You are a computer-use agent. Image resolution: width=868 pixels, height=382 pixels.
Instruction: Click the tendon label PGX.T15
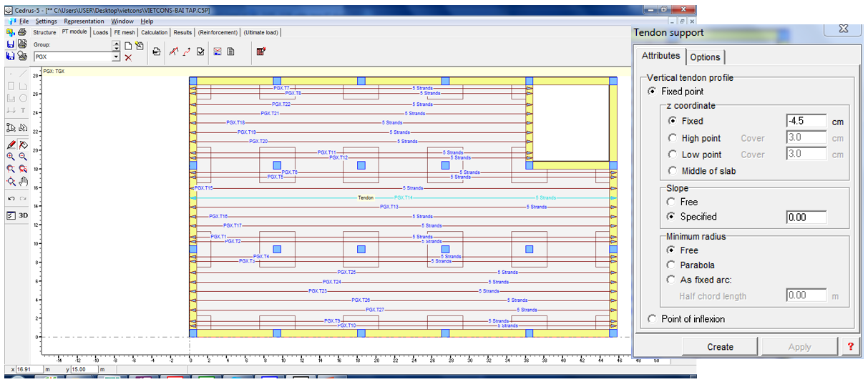[x=204, y=188]
